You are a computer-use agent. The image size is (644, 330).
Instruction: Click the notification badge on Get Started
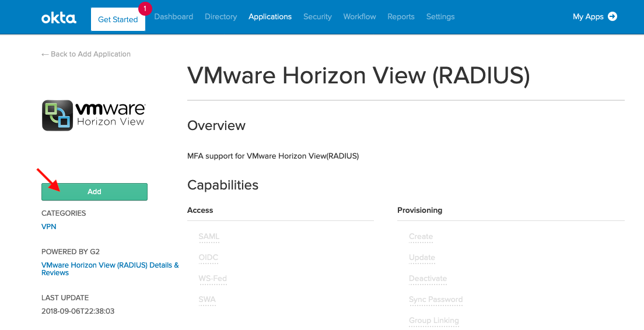[x=145, y=9]
